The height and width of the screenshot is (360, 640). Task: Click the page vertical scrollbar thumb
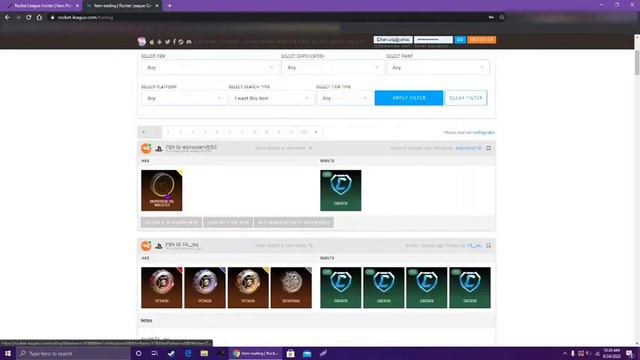637,63
